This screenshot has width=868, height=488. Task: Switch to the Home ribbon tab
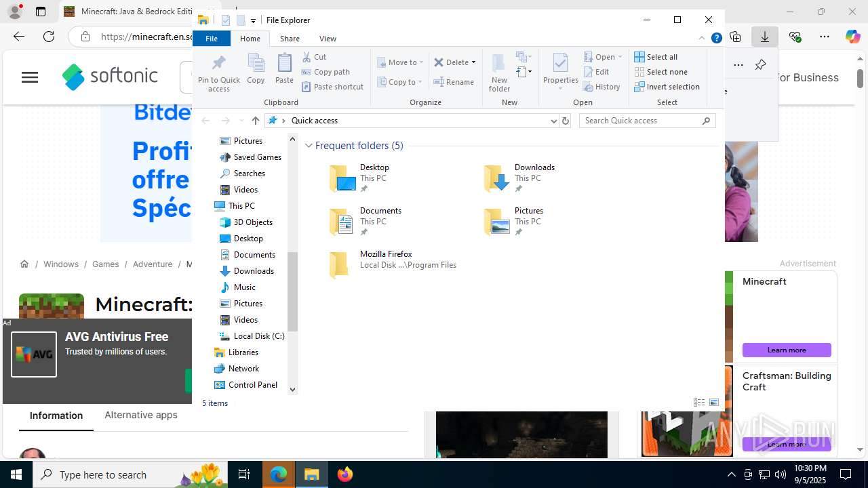250,39
